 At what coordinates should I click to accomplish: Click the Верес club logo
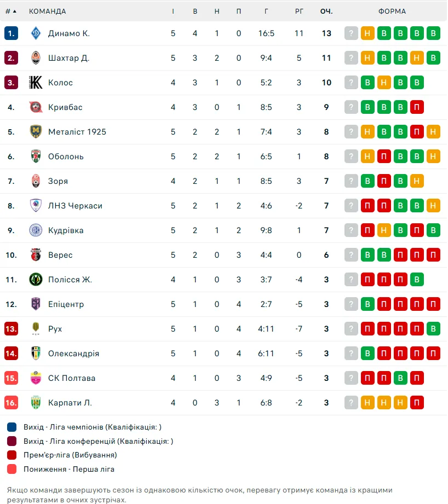pos(36,255)
